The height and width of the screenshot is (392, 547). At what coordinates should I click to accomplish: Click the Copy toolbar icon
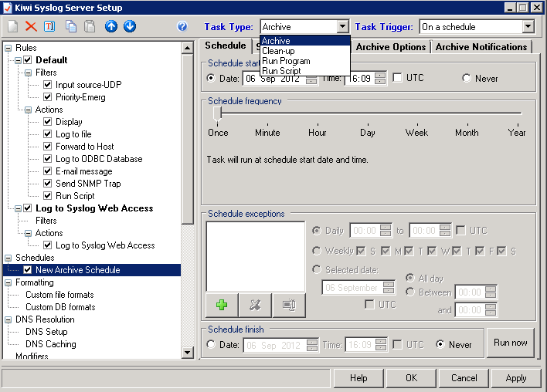click(x=71, y=26)
